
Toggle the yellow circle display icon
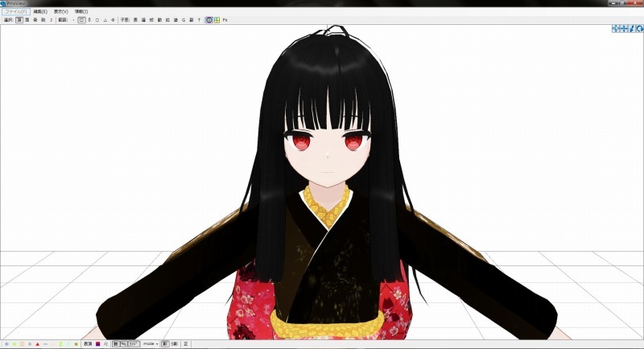click(x=76, y=344)
